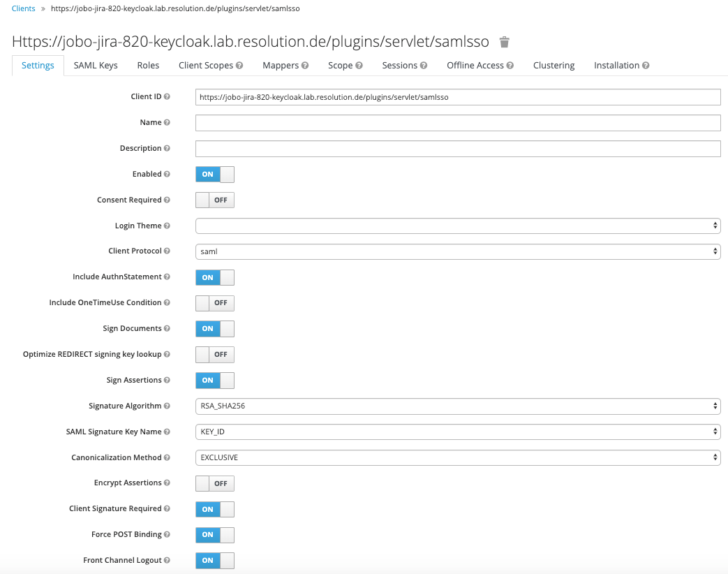The height and width of the screenshot is (574, 728).
Task: Open help tooltip icon next to Name
Action: point(167,123)
